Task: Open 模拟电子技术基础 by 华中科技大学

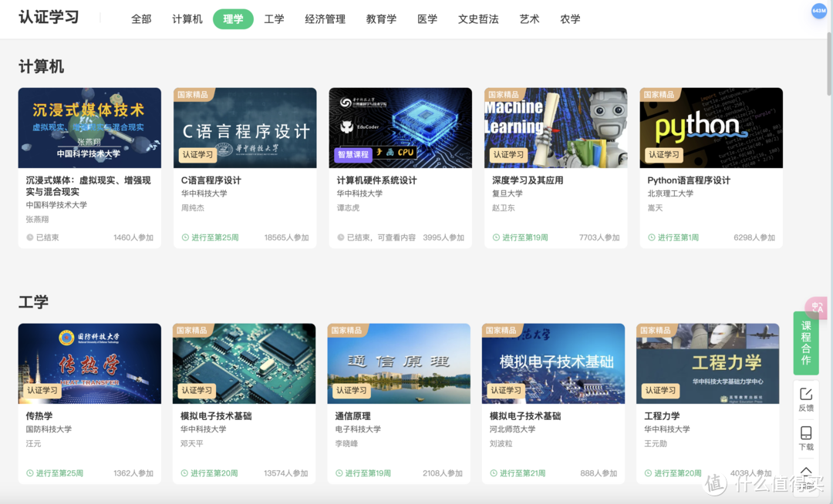Action: 216,416
